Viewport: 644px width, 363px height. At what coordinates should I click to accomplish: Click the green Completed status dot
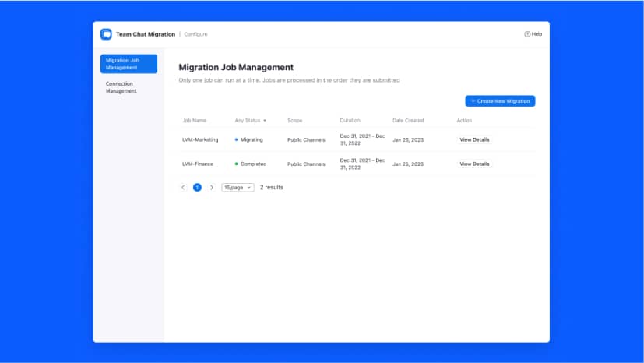(236, 164)
